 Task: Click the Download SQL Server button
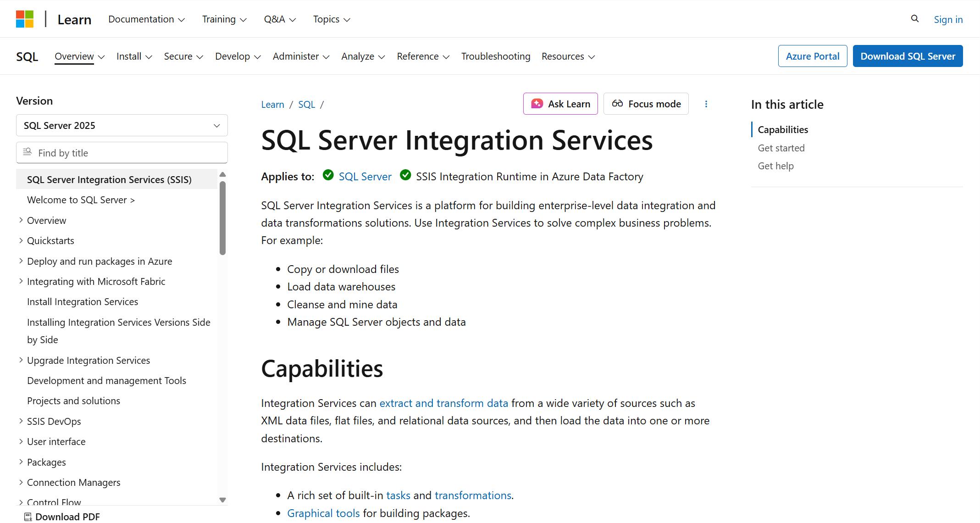908,56
